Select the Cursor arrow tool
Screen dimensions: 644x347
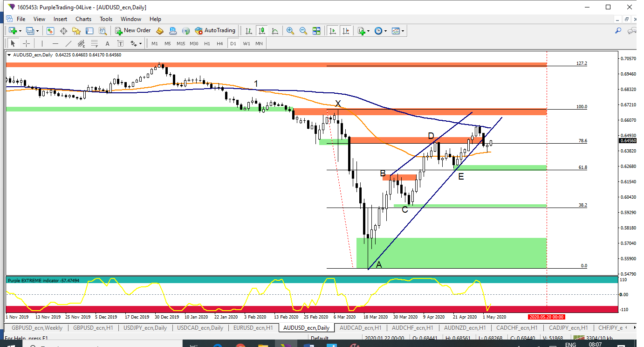[x=13, y=43]
